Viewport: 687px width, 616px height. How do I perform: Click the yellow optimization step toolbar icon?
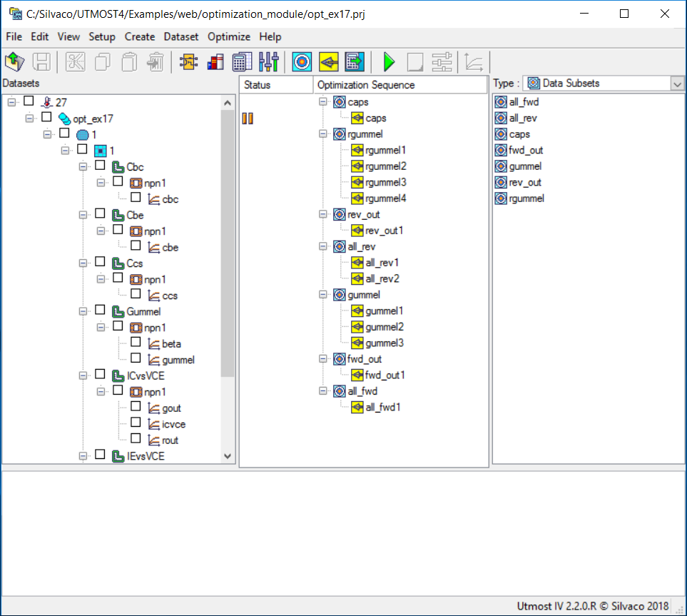click(329, 62)
